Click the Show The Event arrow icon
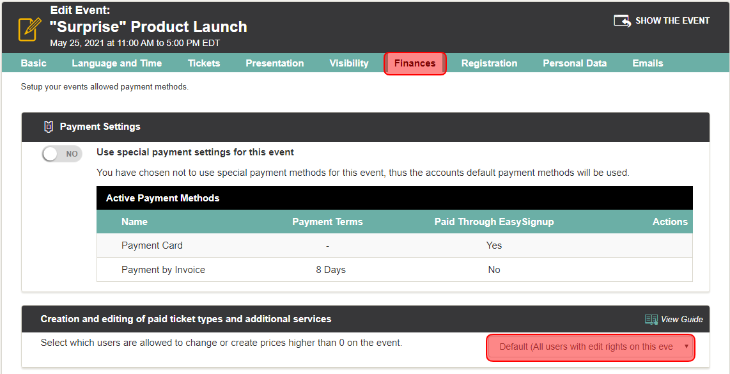 (x=622, y=21)
